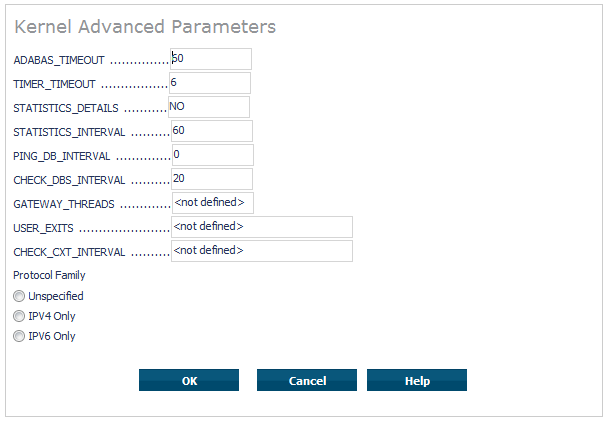Click the USER_EXITS text field
This screenshot has height=421, width=608.
(262, 227)
